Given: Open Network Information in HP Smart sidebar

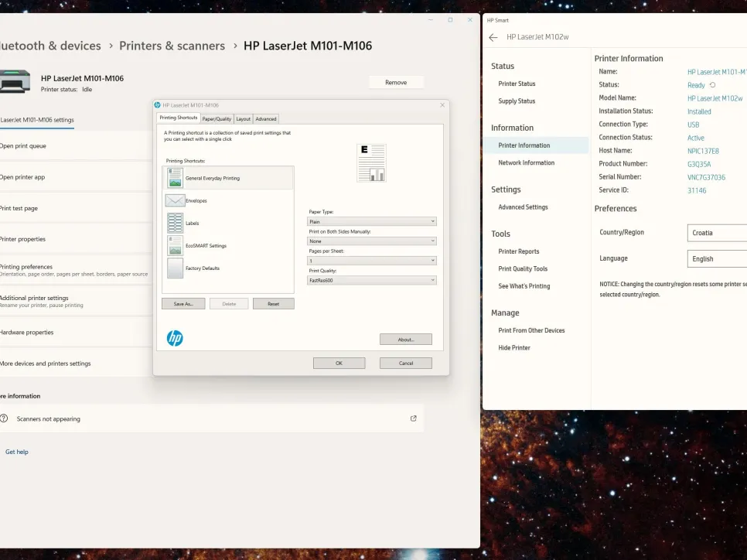Looking at the screenshot, I should 527,162.
